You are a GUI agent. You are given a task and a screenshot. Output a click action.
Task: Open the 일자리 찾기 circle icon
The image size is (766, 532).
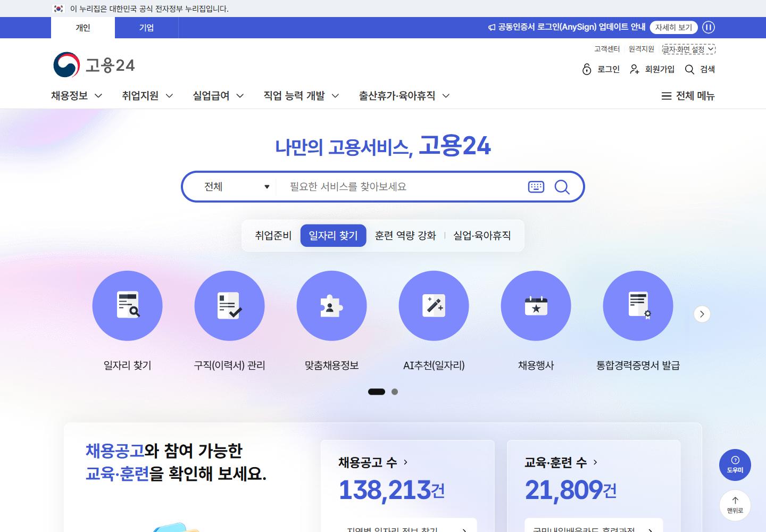(127, 305)
